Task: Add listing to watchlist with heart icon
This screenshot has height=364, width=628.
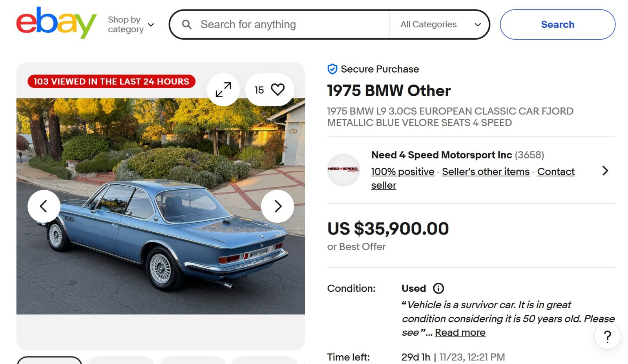Action: pos(277,90)
